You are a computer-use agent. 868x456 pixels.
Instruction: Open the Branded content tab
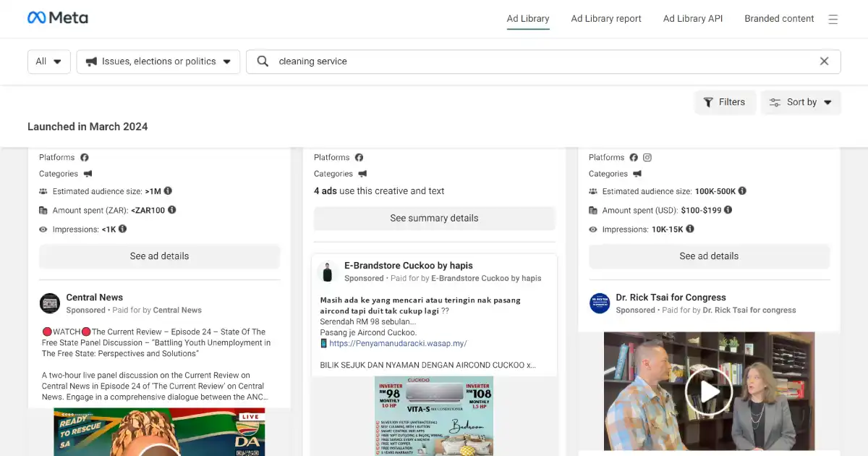pos(779,19)
